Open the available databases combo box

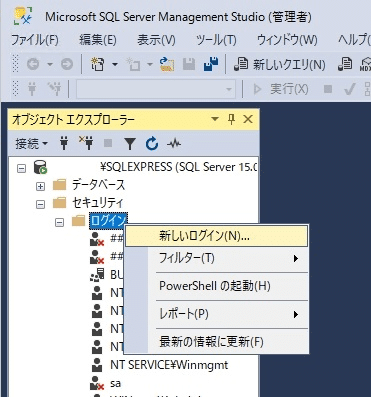point(156,89)
